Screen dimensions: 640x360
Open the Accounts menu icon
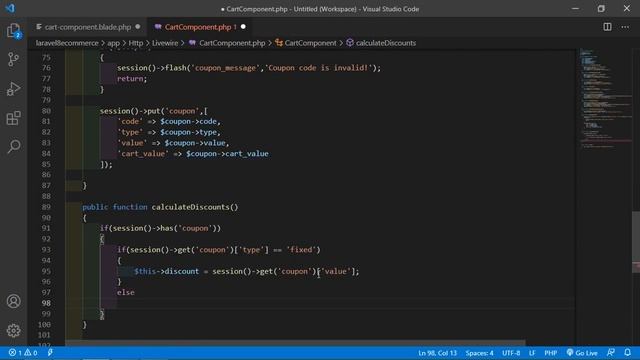click(13, 301)
